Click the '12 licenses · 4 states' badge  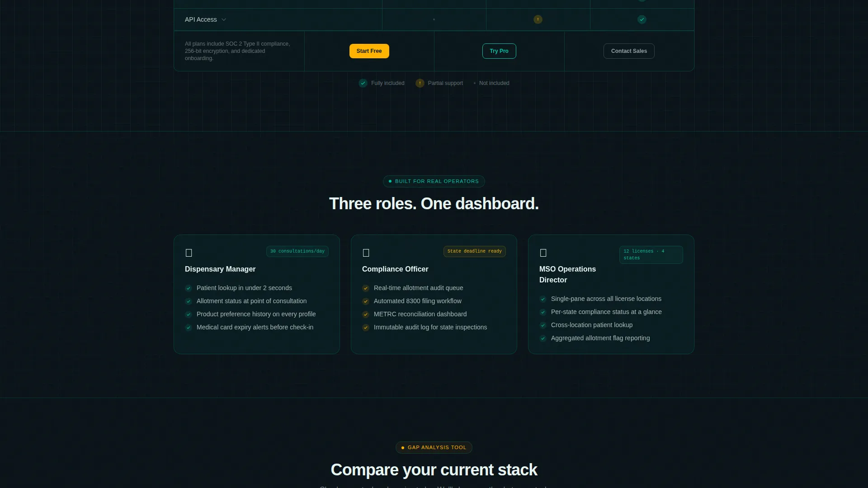coord(651,255)
